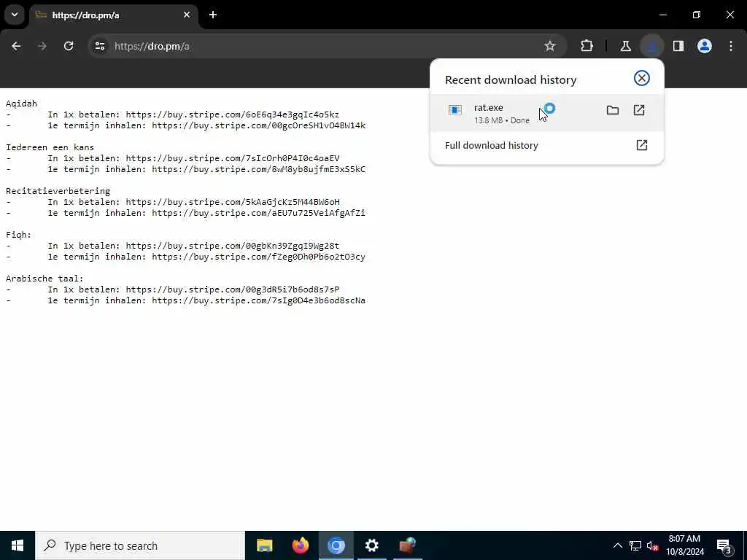The width and height of the screenshot is (747, 560).
Task: Click Arabische taal '1e termijn inhalen' URL
Action: coord(259,300)
